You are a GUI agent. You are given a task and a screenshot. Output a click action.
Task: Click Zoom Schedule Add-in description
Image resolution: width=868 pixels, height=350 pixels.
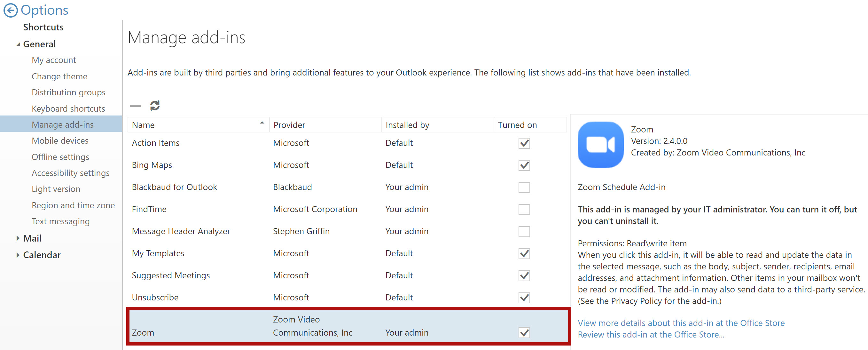point(622,187)
